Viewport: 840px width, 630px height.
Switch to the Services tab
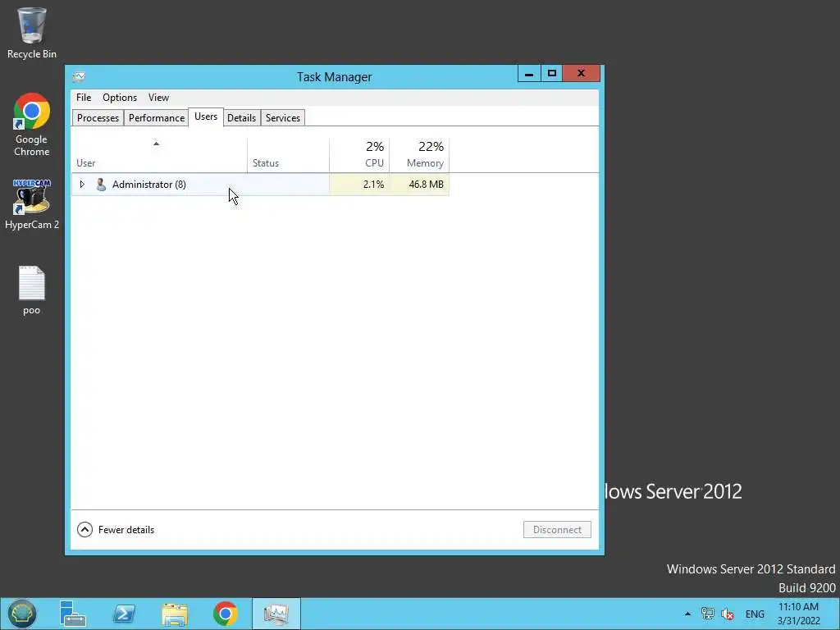[283, 118]
